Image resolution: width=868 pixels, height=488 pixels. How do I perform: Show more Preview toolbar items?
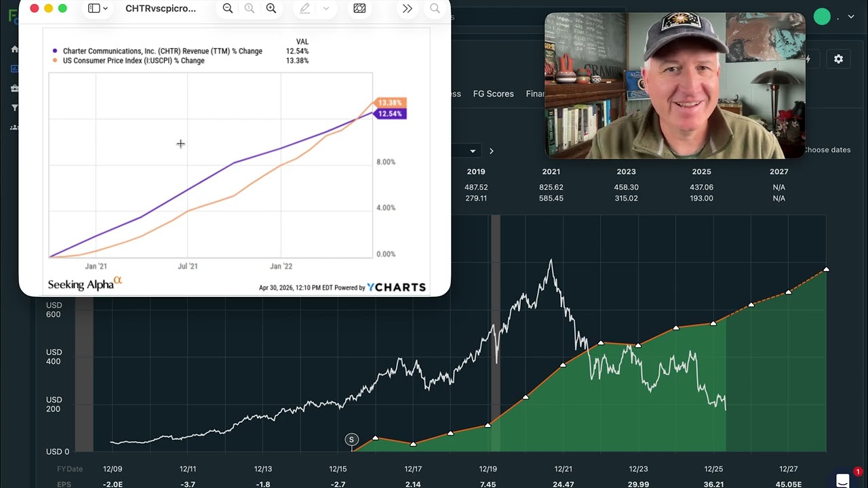click(x=407, y=8)
